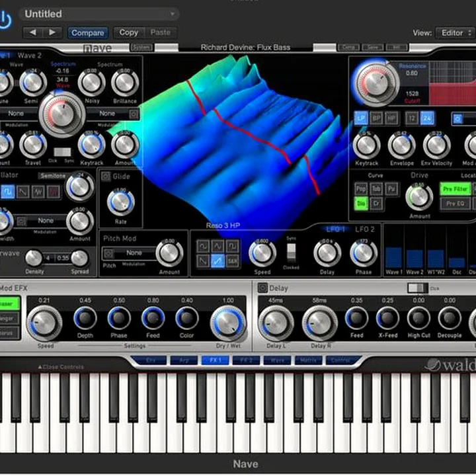The image size is (476, 476).
Task: Enable LP filter type
Action: point(361,118)
